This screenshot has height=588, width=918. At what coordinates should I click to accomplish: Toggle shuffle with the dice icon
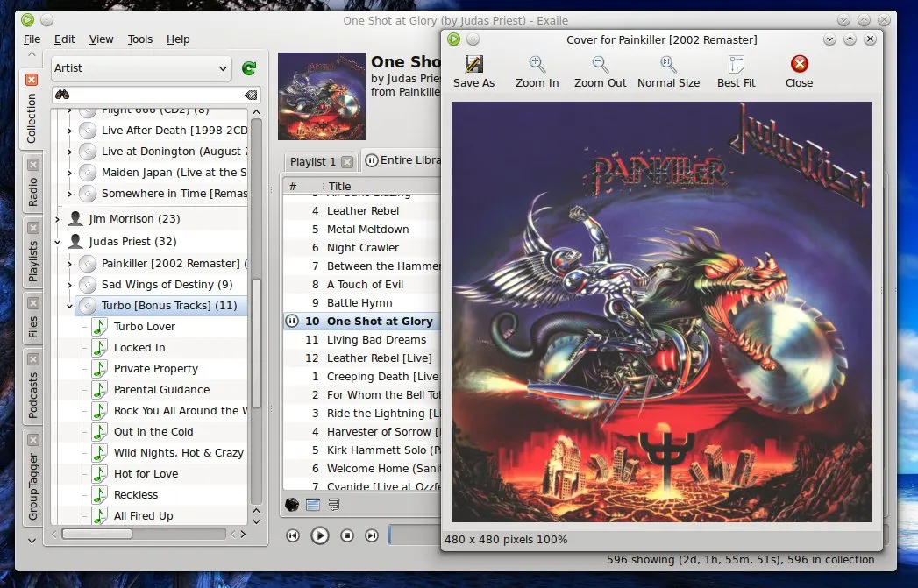292,504
